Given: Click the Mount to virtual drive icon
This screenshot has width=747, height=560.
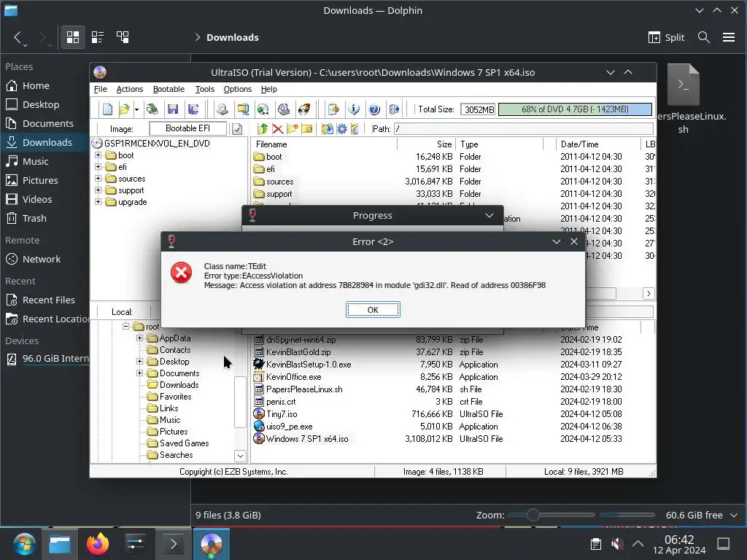Looking at the screenshot, I should click(x=284, y=109).
